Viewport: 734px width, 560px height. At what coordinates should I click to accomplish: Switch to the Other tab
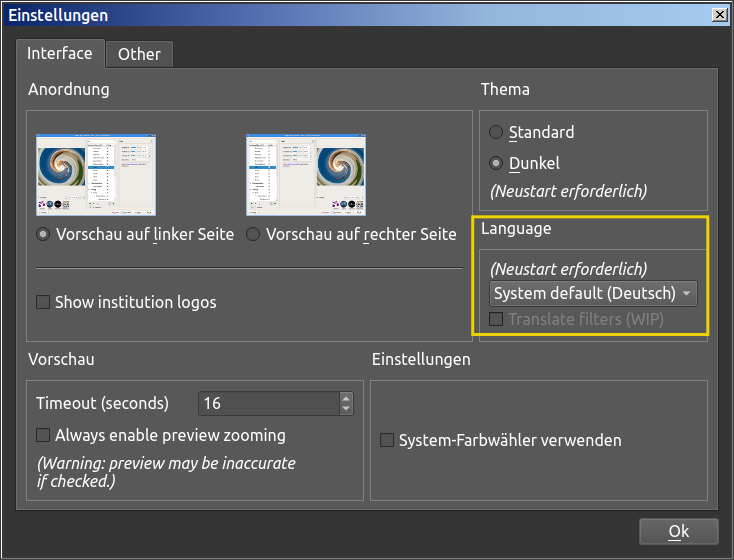click(x=139, y=54)
